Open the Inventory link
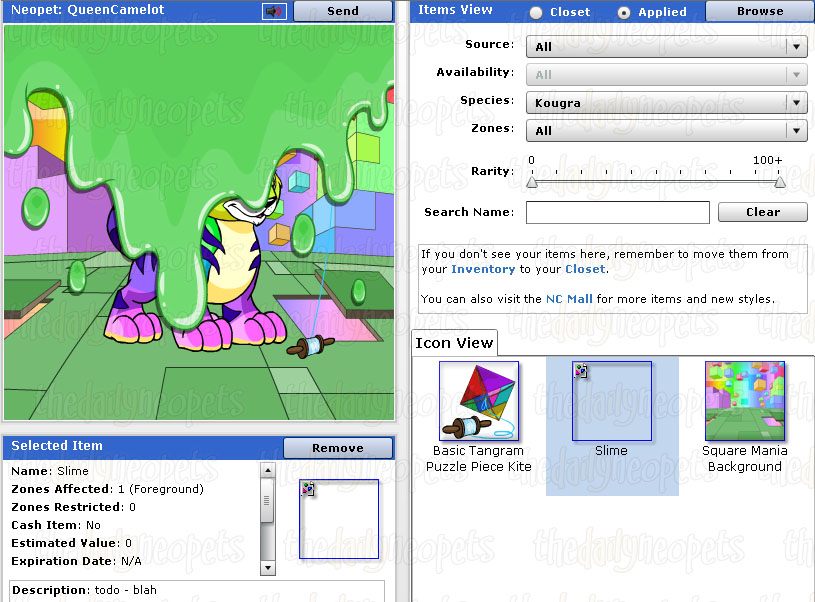815x602 pixels. click(x=483, y=269)
